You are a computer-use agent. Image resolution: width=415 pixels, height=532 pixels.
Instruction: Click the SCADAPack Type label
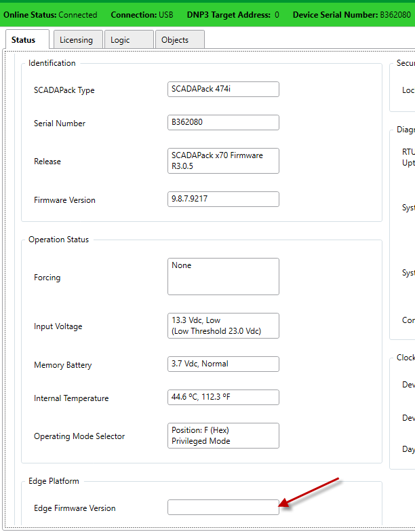point(64,90)
